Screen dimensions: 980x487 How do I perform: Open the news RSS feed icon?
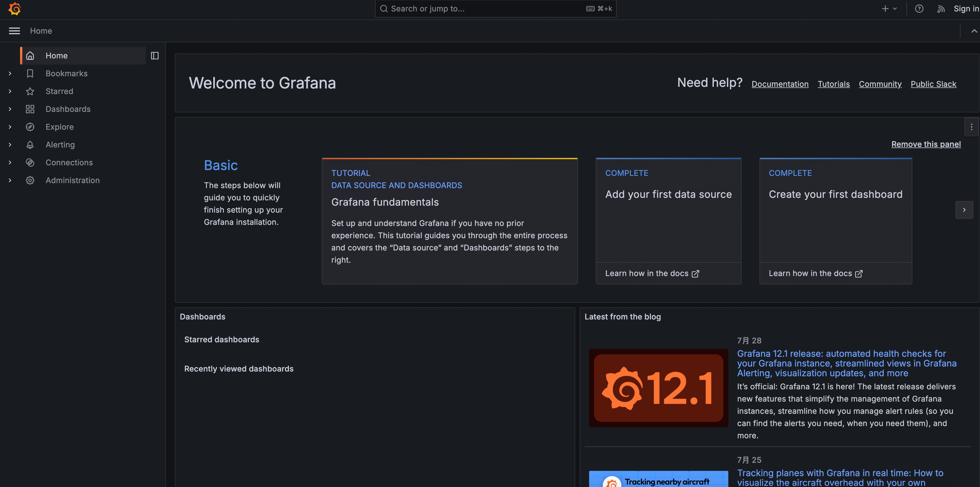click(x=941, y=9)
